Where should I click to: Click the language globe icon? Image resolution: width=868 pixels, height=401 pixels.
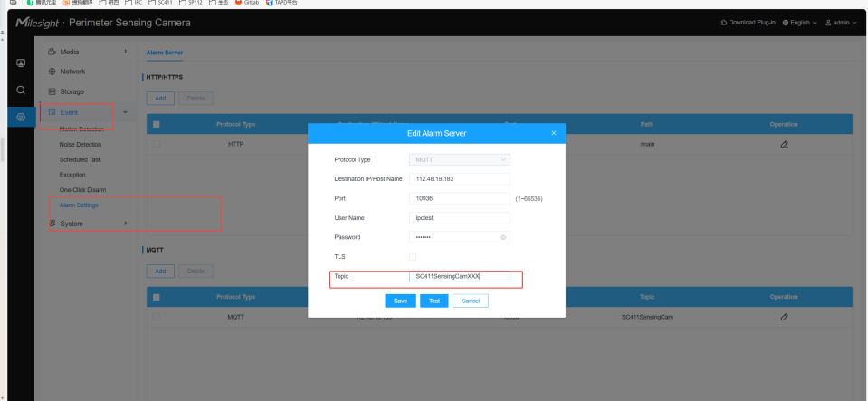point(786,23)
